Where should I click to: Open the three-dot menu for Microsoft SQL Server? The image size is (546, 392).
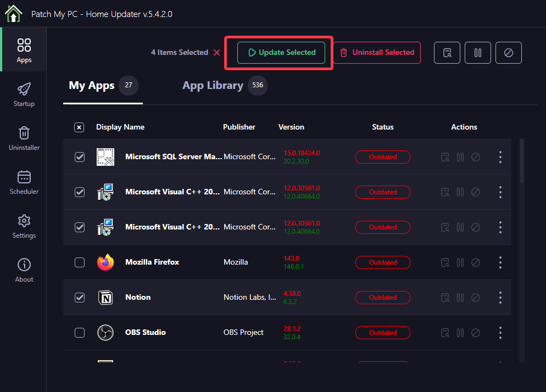point(500,157)
